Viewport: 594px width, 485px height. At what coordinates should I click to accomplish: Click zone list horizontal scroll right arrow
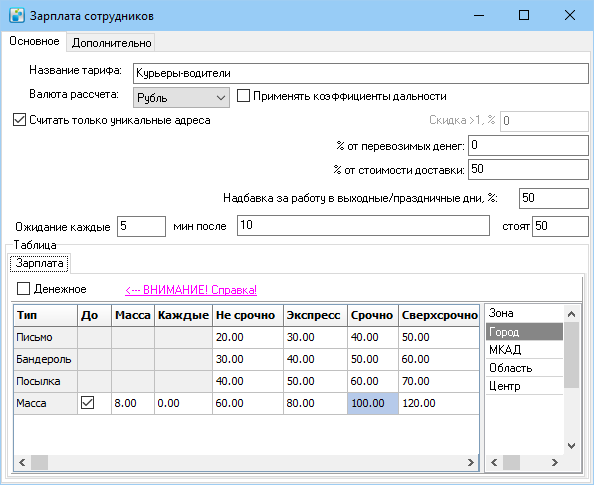point(555,462)
